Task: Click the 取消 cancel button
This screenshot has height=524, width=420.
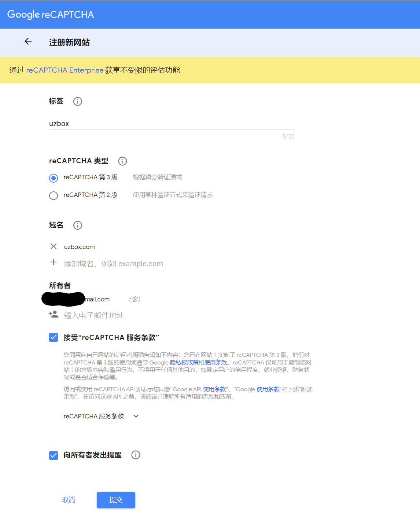Action: (x=69, y=500)
